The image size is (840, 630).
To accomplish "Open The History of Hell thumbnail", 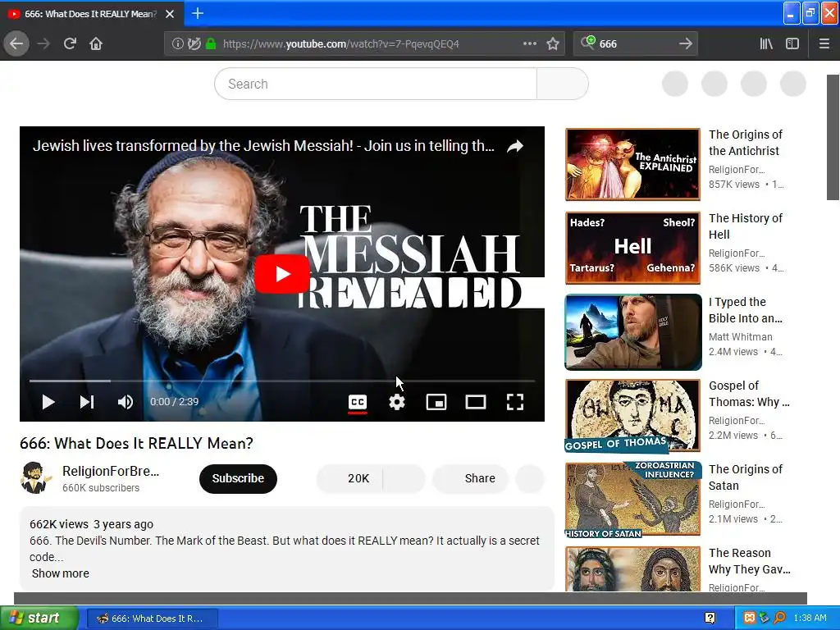I will click(x=632, y=248).
